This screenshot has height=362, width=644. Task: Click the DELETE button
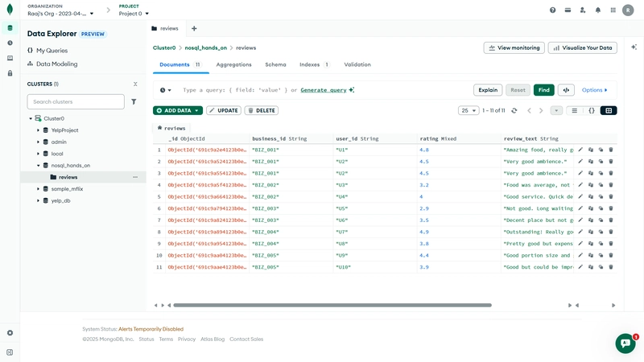point(262,110)
